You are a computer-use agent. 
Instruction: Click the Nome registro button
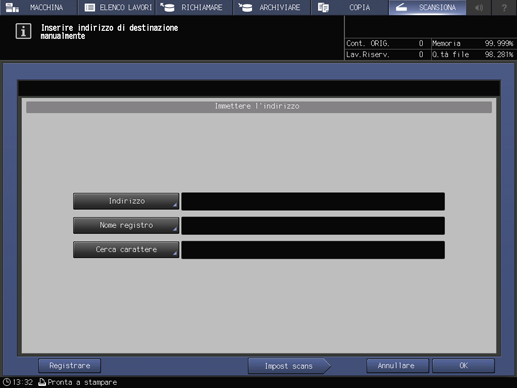click(126, 225)
